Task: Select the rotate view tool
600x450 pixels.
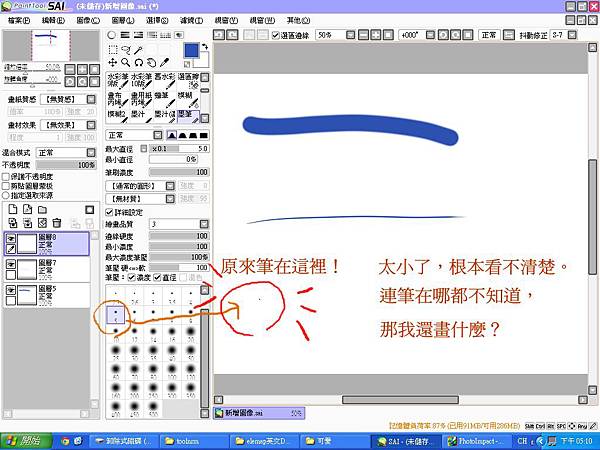Action: [139, 62]
